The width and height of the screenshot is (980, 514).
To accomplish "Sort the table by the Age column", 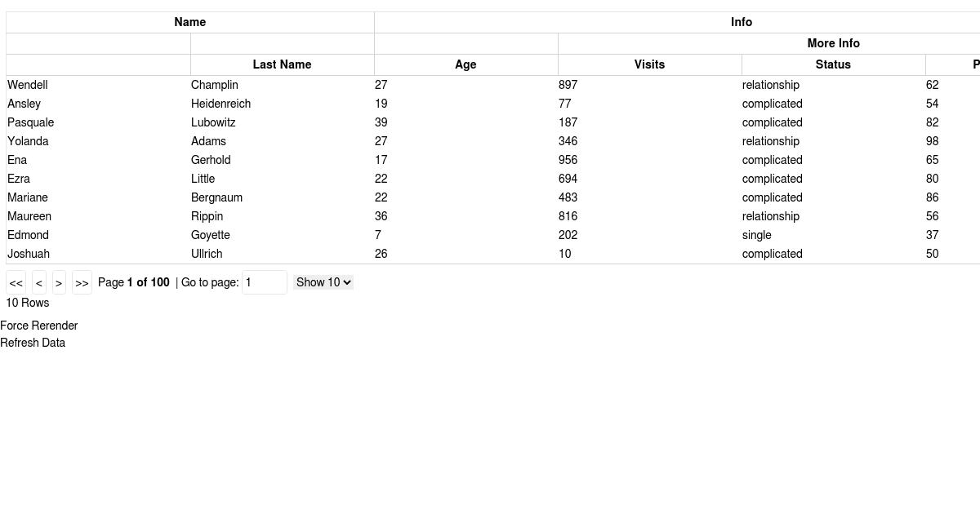I will point(465,64).
